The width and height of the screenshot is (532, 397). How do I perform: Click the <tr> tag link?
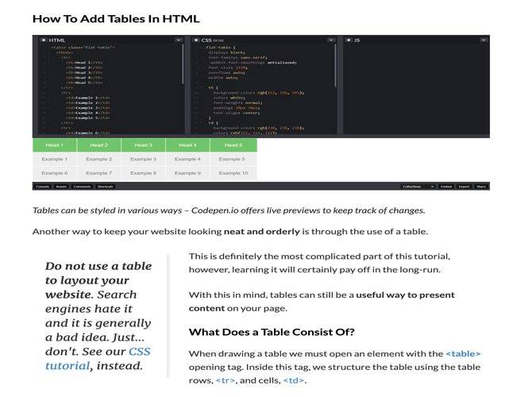point(226,380)
